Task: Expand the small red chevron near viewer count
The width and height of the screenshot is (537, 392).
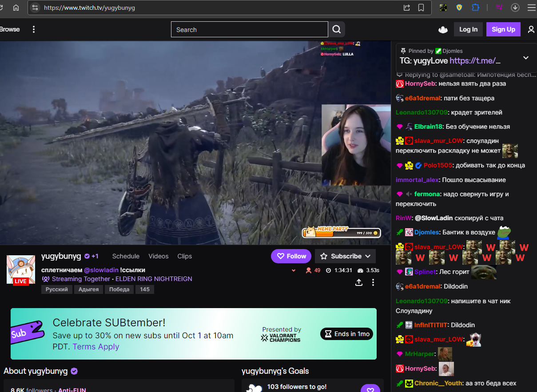Action: (293, 270)
